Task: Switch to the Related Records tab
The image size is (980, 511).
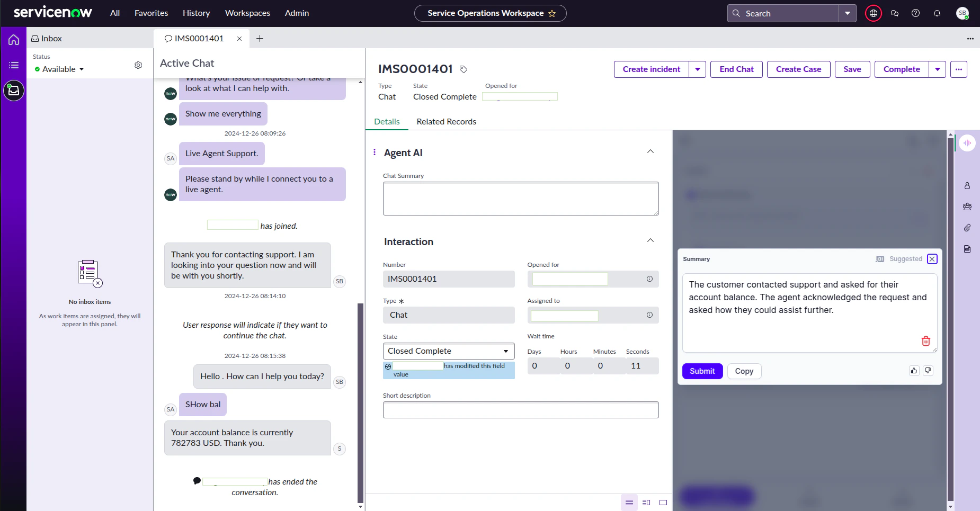Action: point(446,121)
